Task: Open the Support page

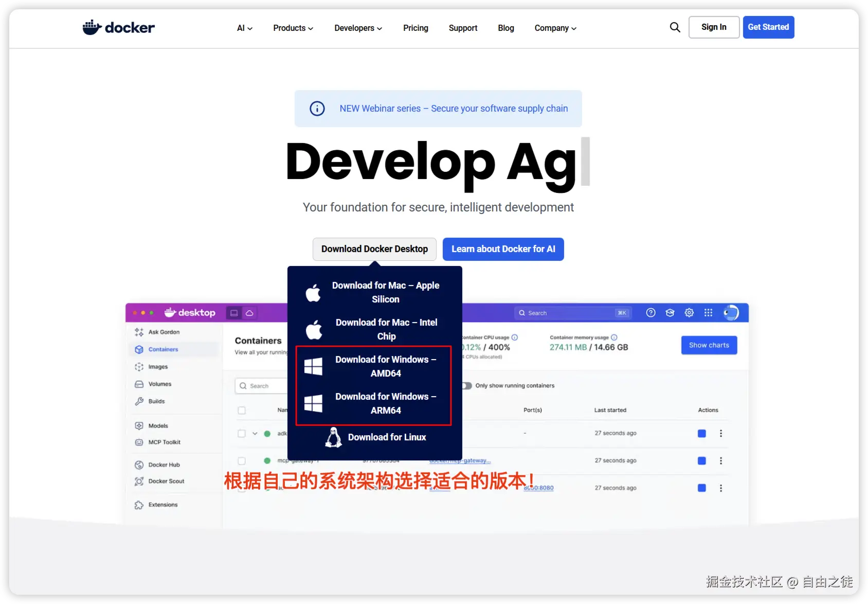Action: [x=463, y=28]
